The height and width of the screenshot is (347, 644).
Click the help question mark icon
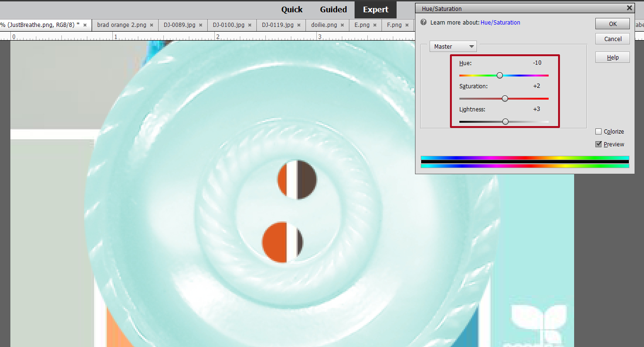click(x=424, y=22)
